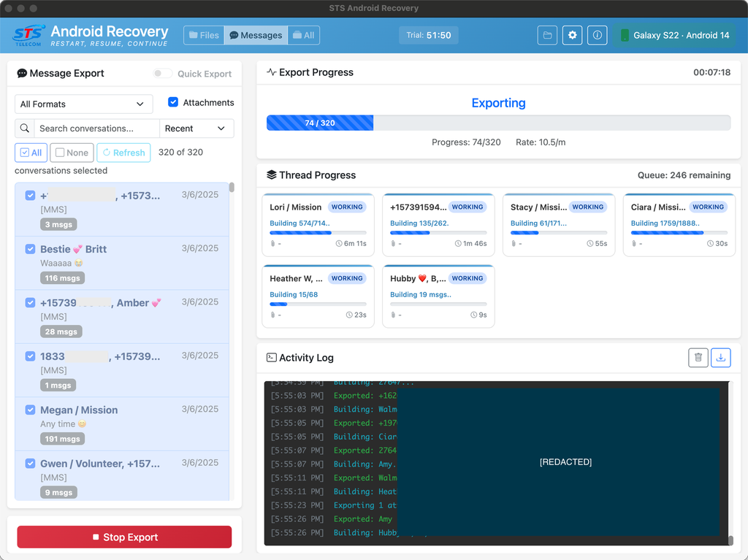Image resolution: width=748 pixels, height=560 pixels.
Task: Click Refresh to reload conversations
Action: [x=123, y=152]
